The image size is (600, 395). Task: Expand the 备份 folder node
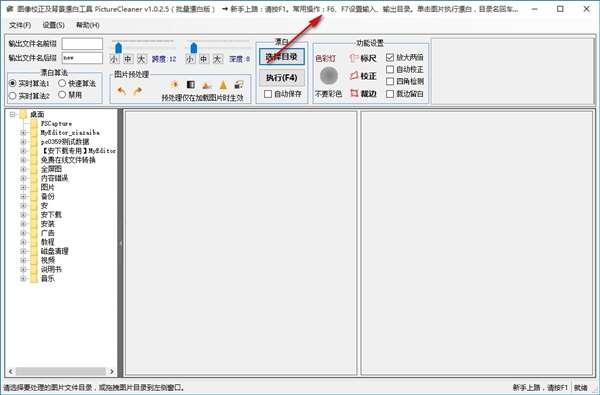(x=23, y=196)
